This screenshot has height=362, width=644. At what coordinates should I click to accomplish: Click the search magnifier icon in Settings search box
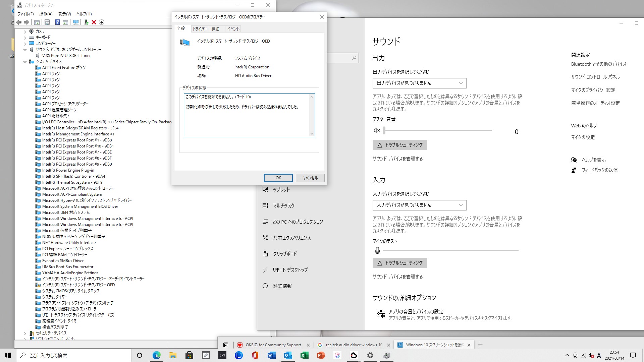354,58
